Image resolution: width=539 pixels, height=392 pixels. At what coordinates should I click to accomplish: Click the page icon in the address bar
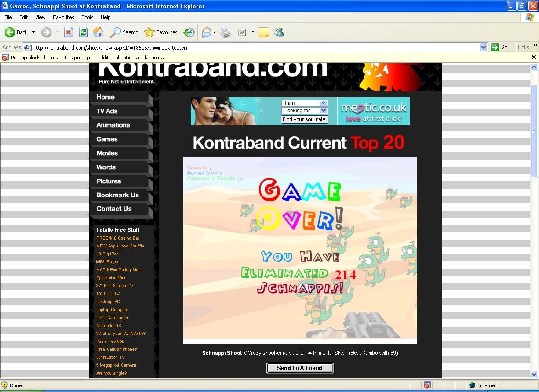click(28, 47)
